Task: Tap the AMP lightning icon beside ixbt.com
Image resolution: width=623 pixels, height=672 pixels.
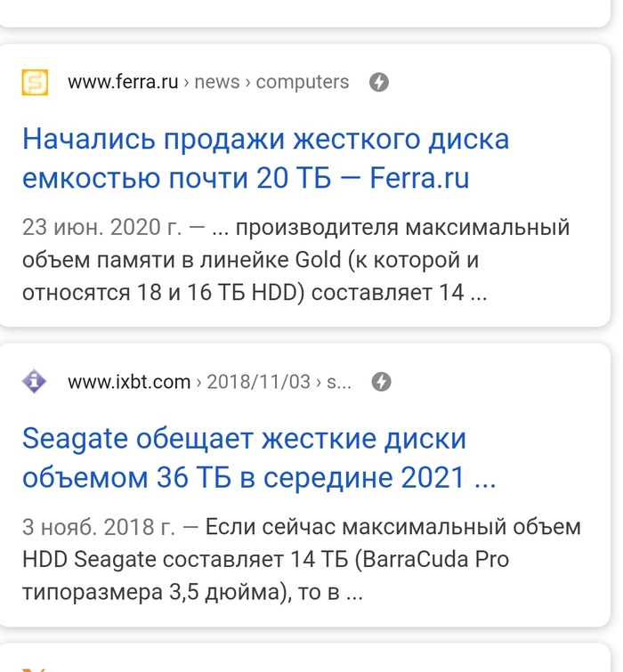Action: [x=381, y=382]
